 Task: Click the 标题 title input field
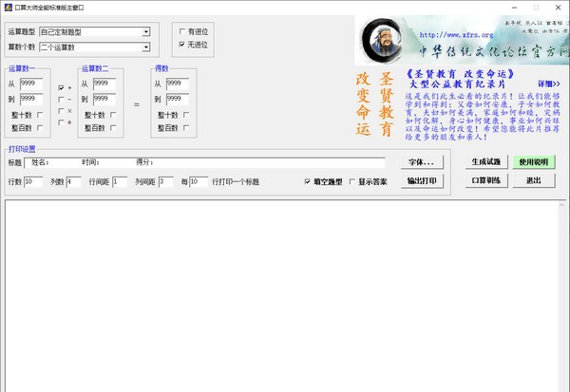204,162
